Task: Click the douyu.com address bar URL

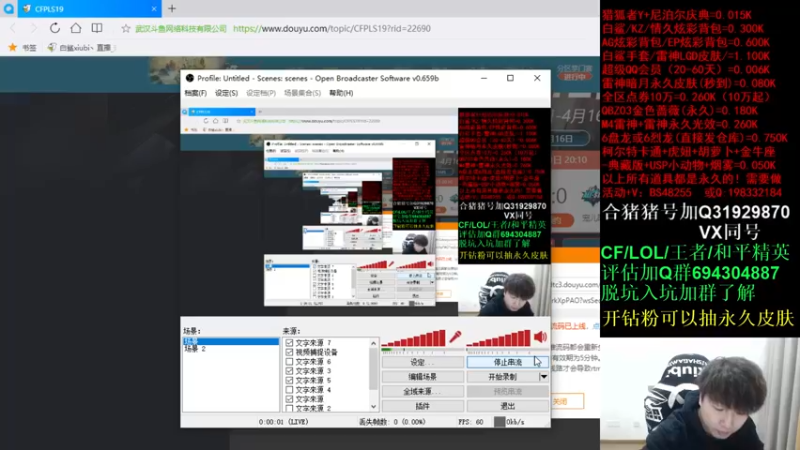Action: click(x=332, y=29)
